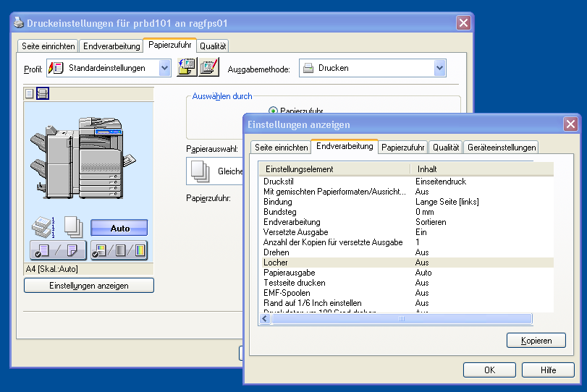Close the Druckeinstellungen window
Screen dimensions: 587x392
pos(463,23)
